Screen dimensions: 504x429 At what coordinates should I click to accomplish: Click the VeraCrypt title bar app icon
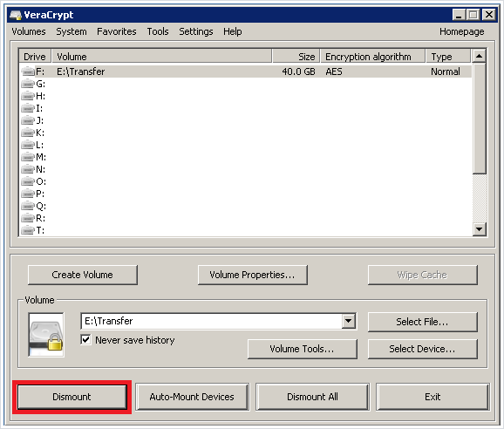(15, 15)
